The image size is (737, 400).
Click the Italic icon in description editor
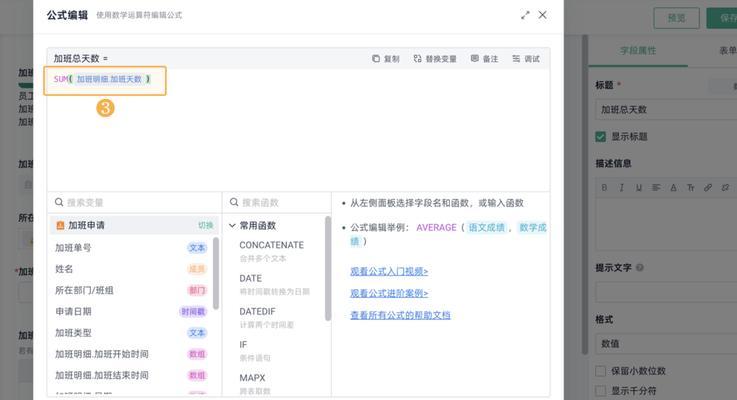coord(621,188)
